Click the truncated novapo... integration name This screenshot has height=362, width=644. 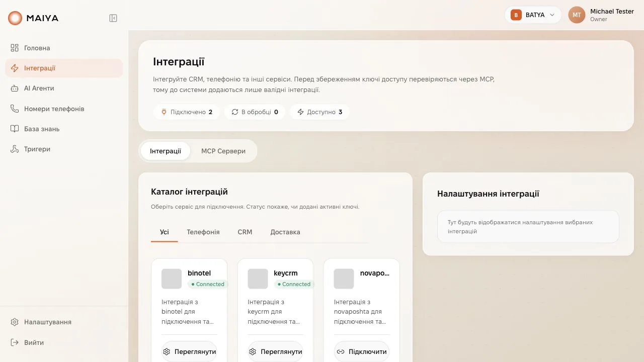375,273
